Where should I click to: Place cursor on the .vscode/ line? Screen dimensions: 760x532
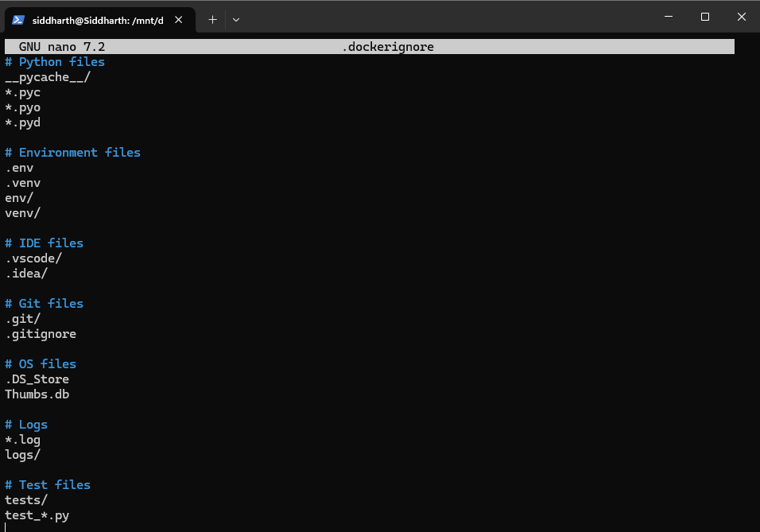tap(33, 258)
